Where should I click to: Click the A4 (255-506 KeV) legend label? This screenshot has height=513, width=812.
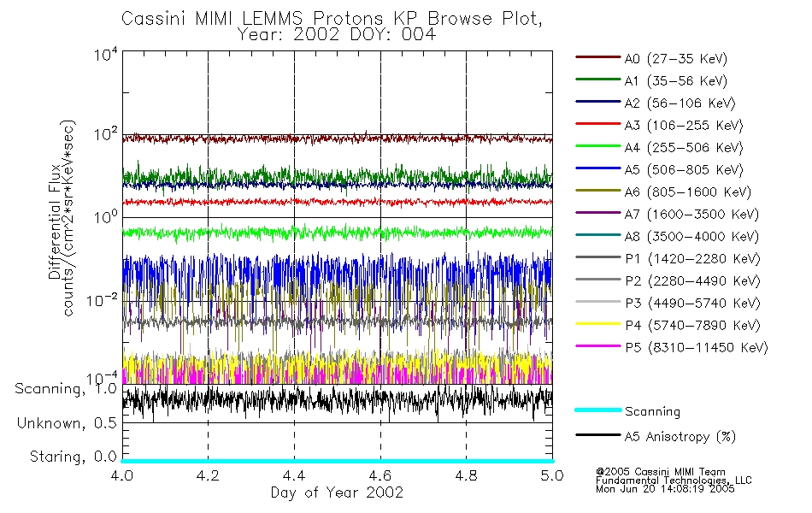684,148
